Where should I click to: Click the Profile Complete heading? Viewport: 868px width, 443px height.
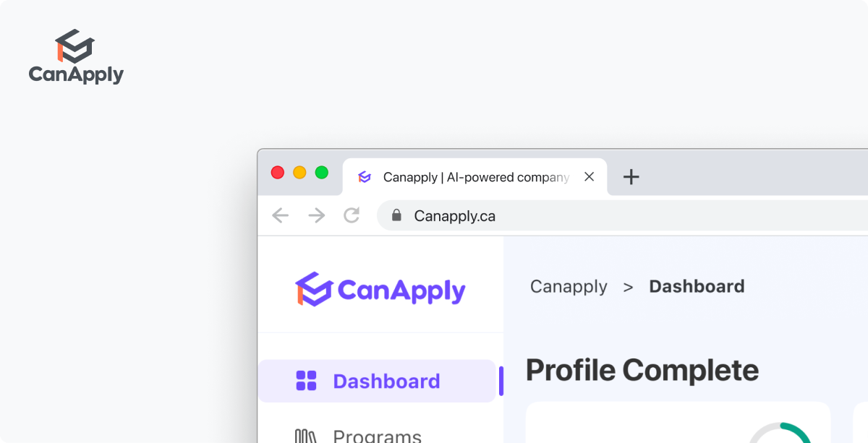pos(642,370)
